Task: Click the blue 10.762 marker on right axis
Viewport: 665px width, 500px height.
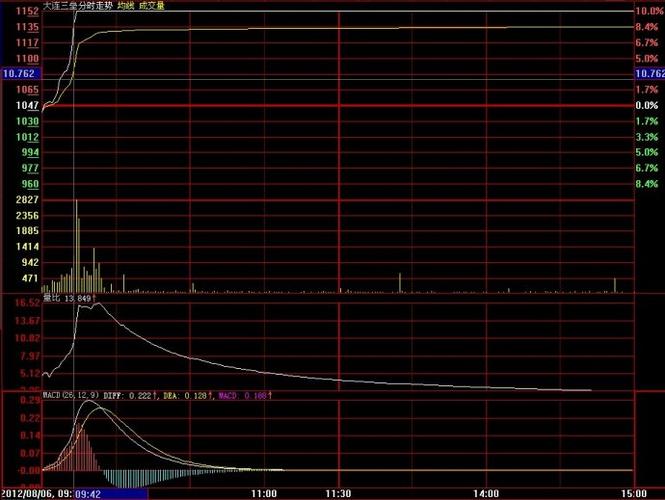Action: coord(650,73)
